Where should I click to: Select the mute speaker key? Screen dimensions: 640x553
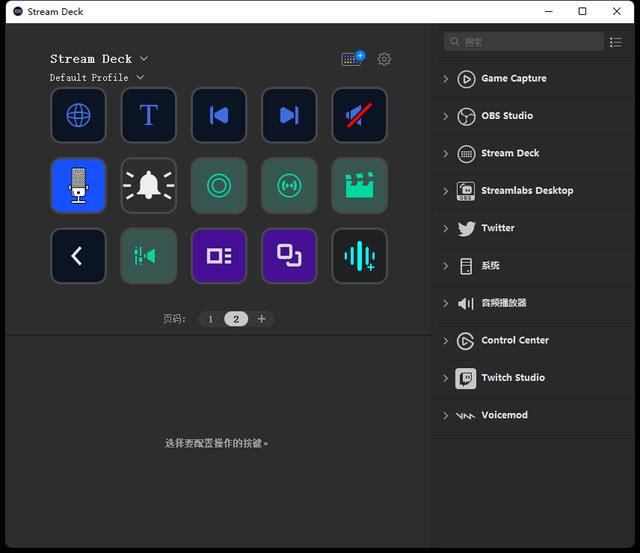tap(360, 115)
